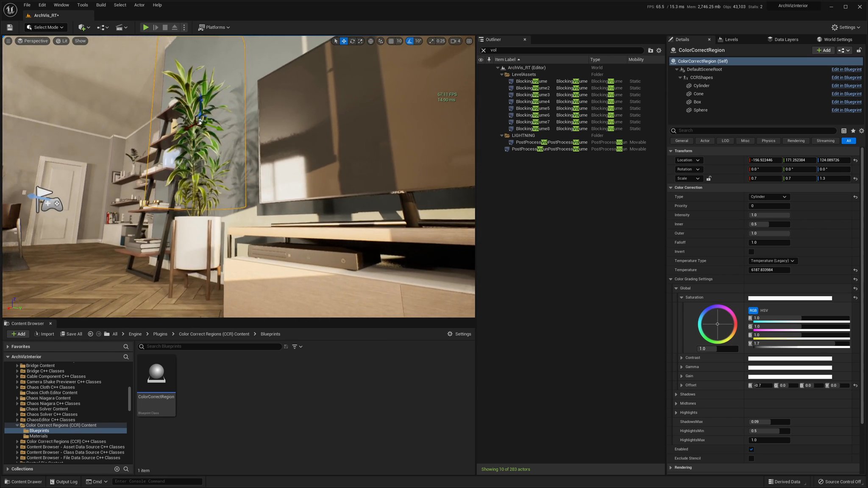868x488 pixels.
Task: Click Edit in Blueprint link for Cylinder
Action: pyautogui.click(x=846, y=86)
